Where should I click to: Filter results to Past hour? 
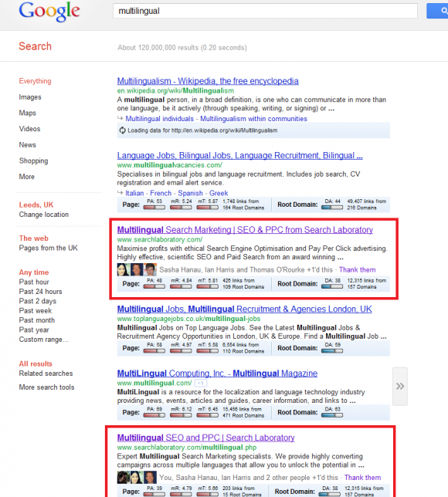(x=34, y=282)
